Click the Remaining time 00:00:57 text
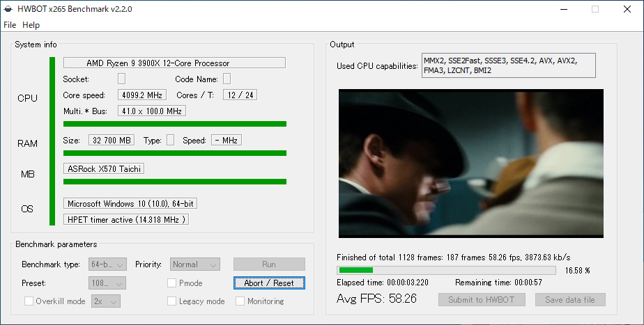644x325 pixels. [x=498, y=283]
